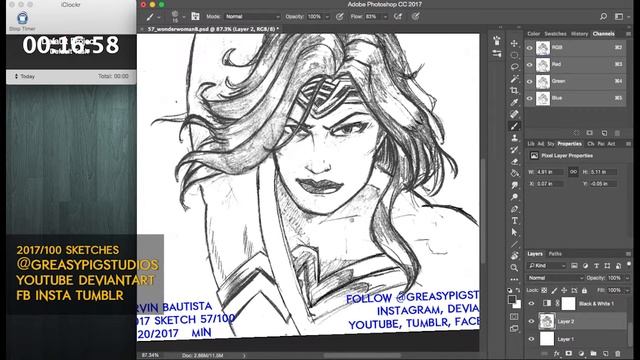Select the Move tool
The width and height of the screenshot is (640, 360).
pos(514,43)
